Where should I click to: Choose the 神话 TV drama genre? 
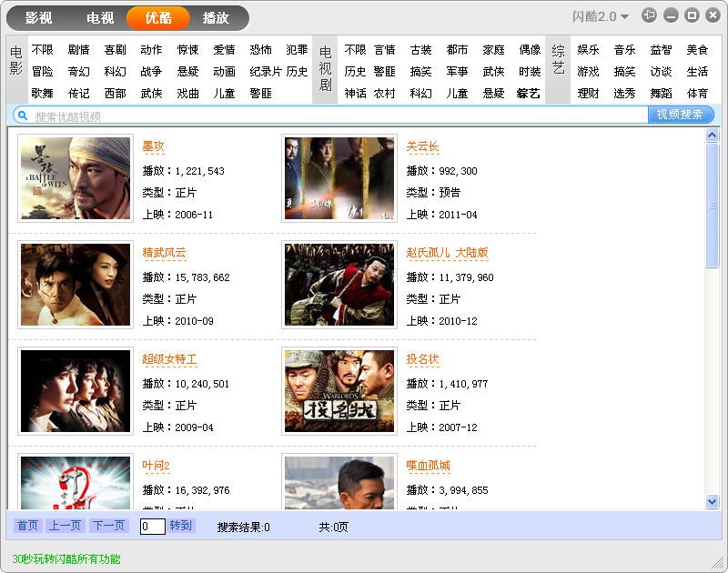tap(355, 94)
